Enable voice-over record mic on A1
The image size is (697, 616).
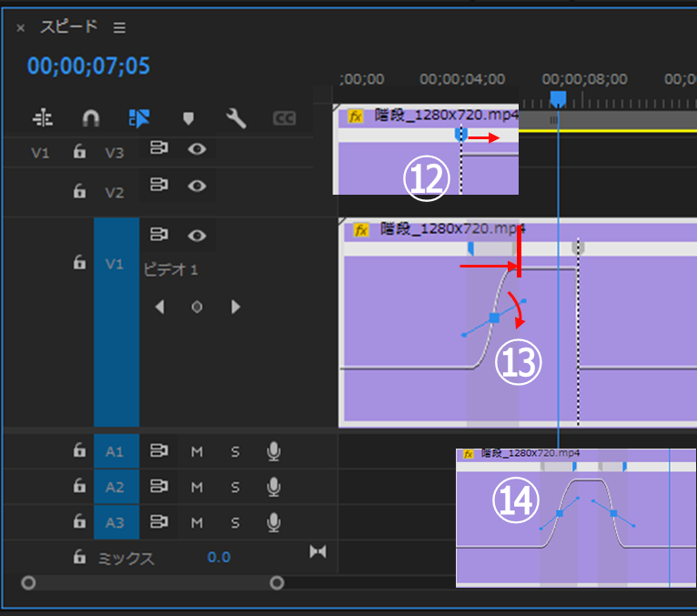pos(273,451)
